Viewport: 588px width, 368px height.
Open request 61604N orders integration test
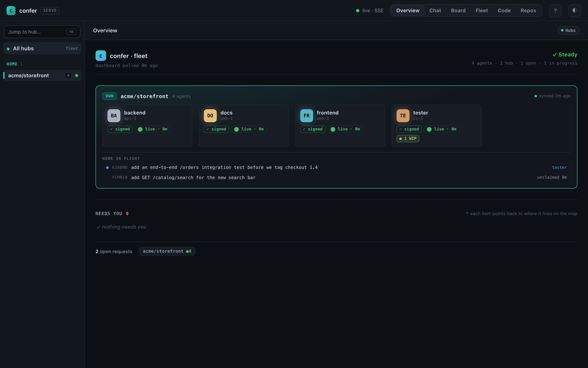point(336,167)
